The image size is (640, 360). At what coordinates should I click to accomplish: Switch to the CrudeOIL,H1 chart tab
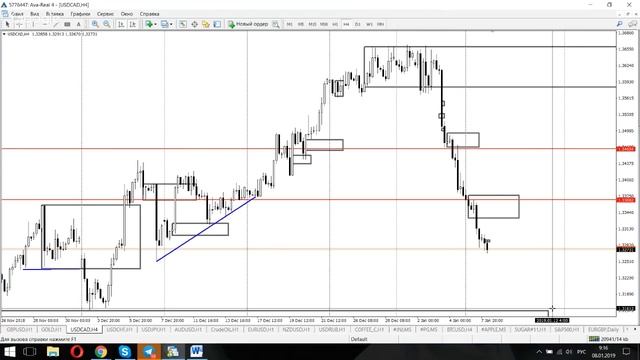click(224, 329)
